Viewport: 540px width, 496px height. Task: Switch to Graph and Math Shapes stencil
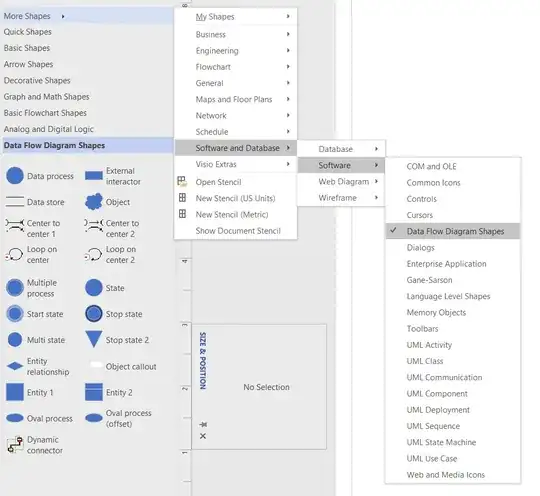[46, 96]
